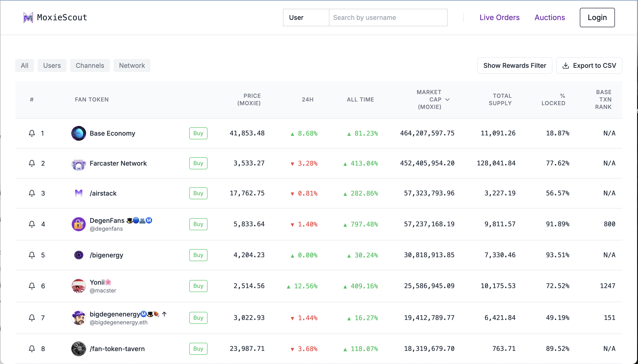Open Auctions page
Viewport: 638px width, 364px height.
point(550,18)
